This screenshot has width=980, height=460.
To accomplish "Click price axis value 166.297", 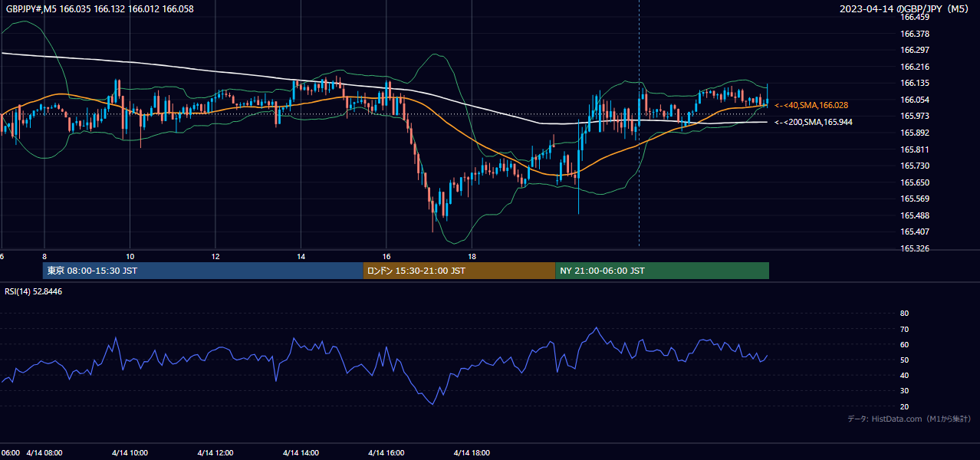I will 915,50.
